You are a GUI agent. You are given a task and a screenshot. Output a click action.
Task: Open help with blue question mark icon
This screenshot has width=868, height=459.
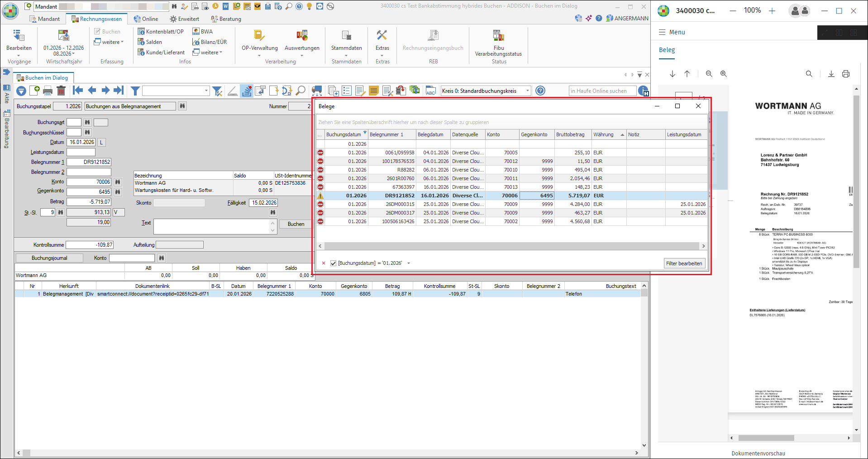pos(540,91)
